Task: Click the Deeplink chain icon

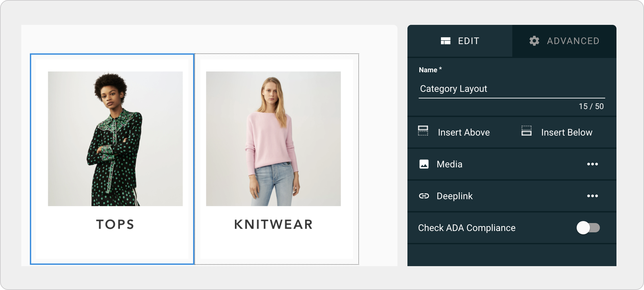Action: tap(424, 196)
